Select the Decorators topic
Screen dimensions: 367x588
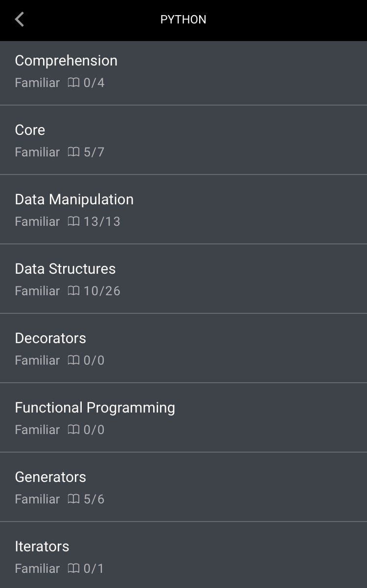pos(50,338)
